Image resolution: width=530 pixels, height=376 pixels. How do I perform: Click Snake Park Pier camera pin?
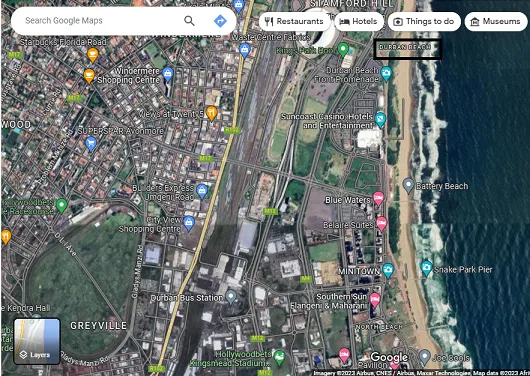[x=426, y=268]
